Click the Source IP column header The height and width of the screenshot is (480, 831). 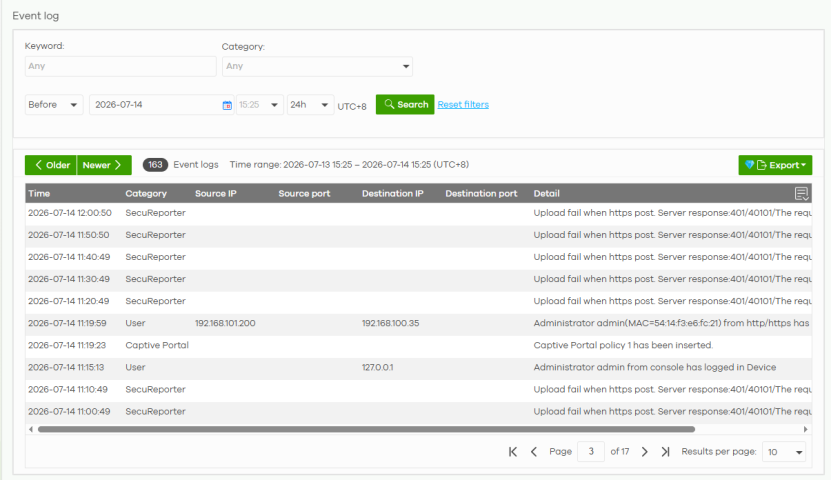pos(216,193)
